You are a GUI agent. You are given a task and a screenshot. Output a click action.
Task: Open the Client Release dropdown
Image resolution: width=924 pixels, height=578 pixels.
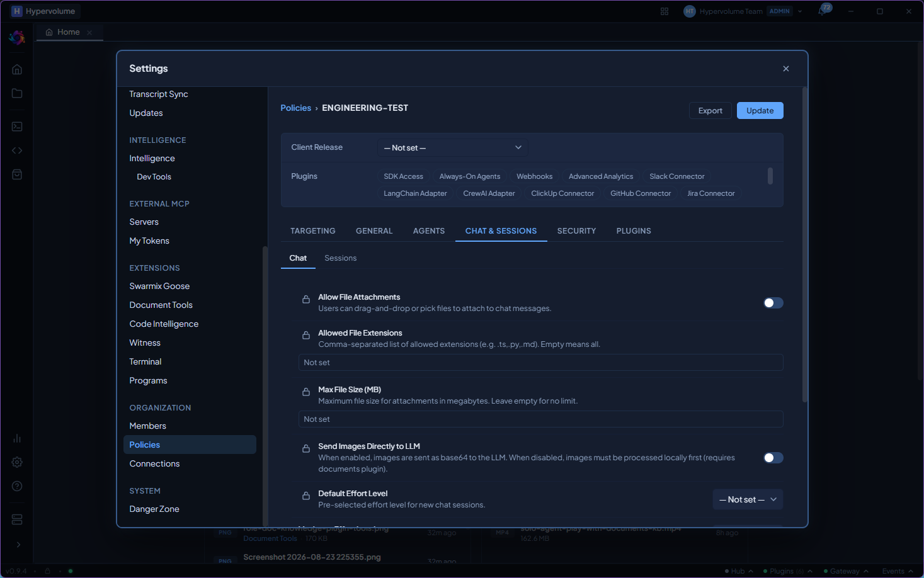453,148
